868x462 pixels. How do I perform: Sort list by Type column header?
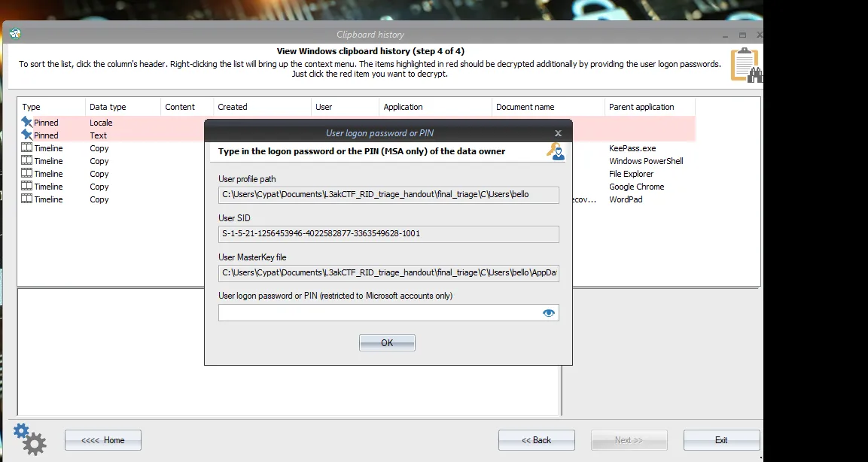52,107
